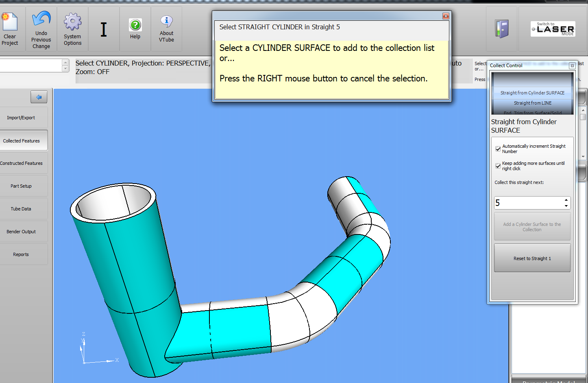
Task: Click Reset to Straight 1 button
Action: pos(532,258)
